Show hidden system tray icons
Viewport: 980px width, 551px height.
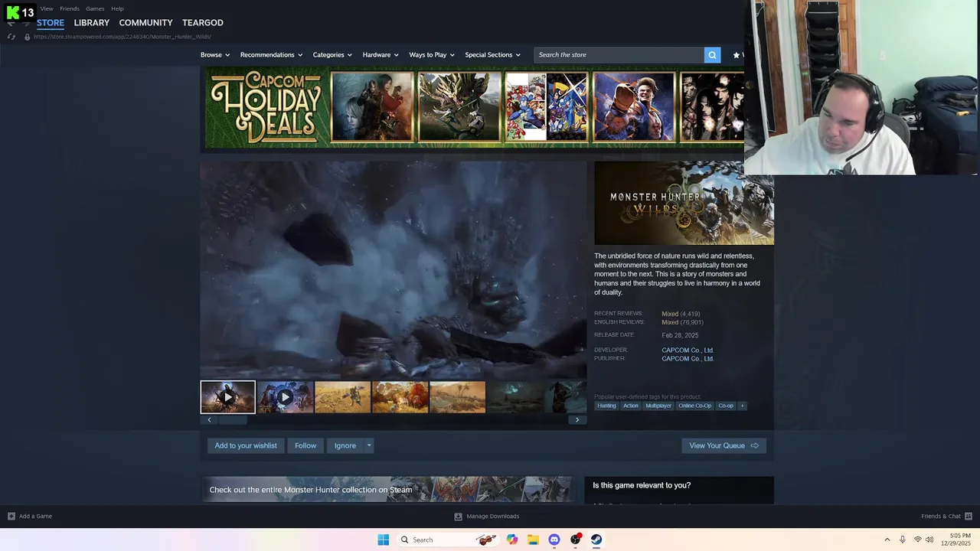click(887, 540)
